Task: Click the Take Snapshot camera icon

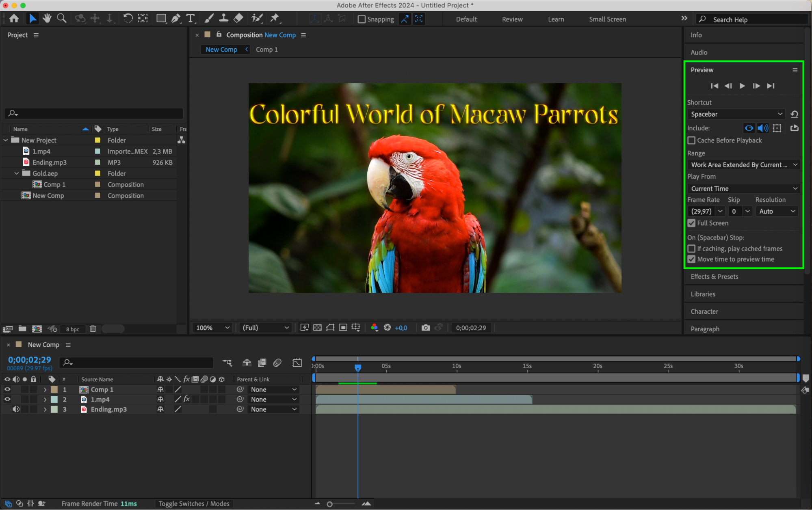Action: [x=425, y=328]
